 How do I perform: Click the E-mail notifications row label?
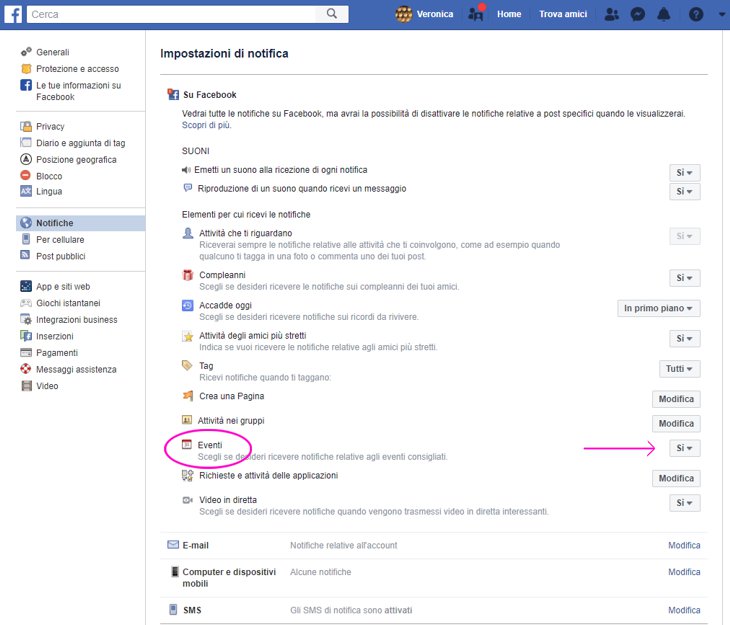(195, 545)
